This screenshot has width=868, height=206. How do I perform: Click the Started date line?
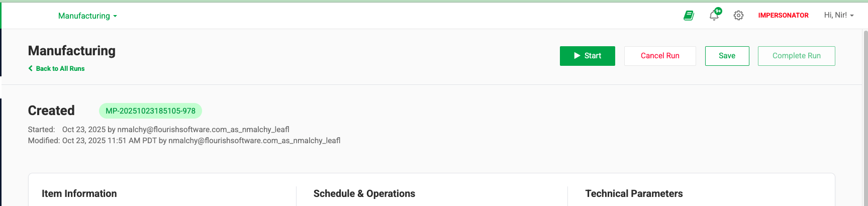pyautogui.click(x=158, y=130)
